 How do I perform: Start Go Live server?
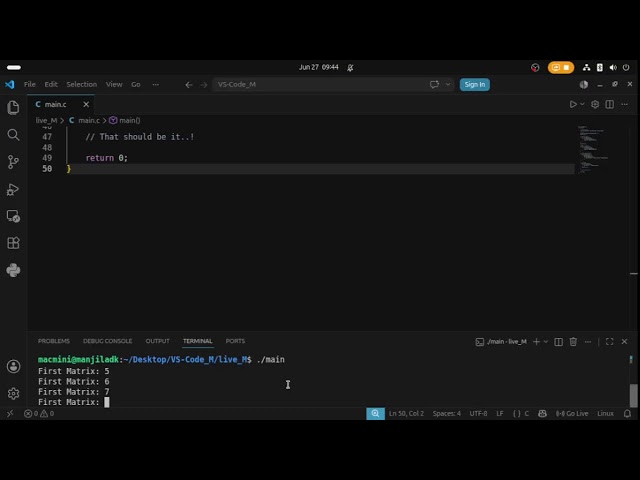point(572,413)
